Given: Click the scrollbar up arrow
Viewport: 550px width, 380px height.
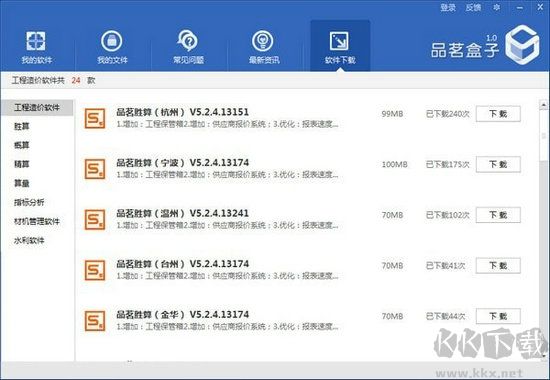Looking at the screenshot, I should click(x=543, y=105).
